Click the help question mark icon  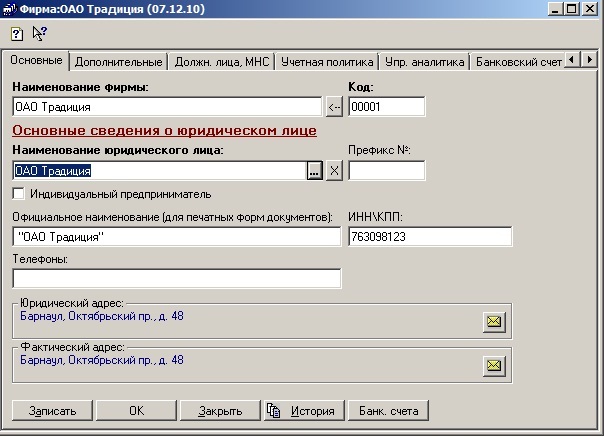[16, 33]
